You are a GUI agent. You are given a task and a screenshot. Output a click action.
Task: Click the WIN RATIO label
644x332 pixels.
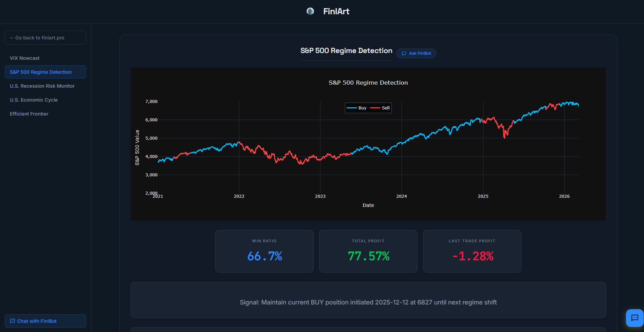pos(264,241)
